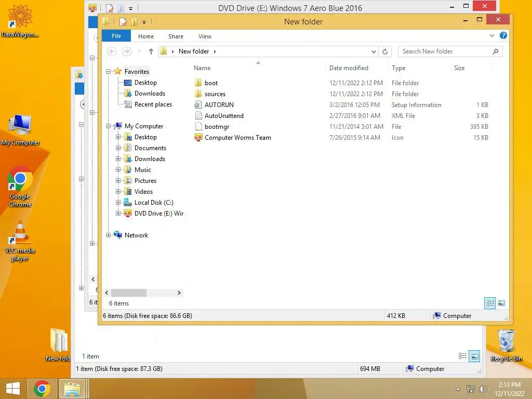Click New folder icon in quick access toolbar
The height and width of the screenshot is (399, 532).
(135, 22)
